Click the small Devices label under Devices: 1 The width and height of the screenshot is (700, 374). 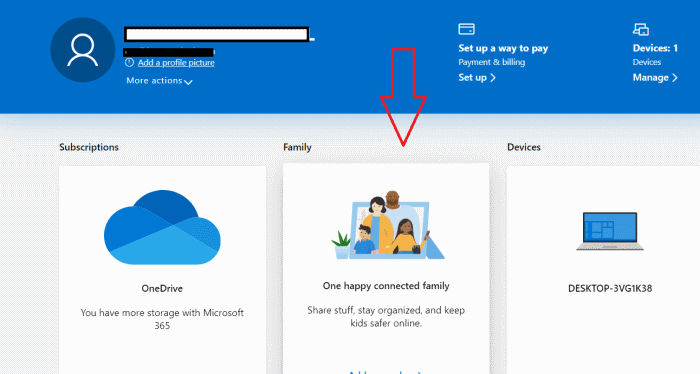click(647, 62)
